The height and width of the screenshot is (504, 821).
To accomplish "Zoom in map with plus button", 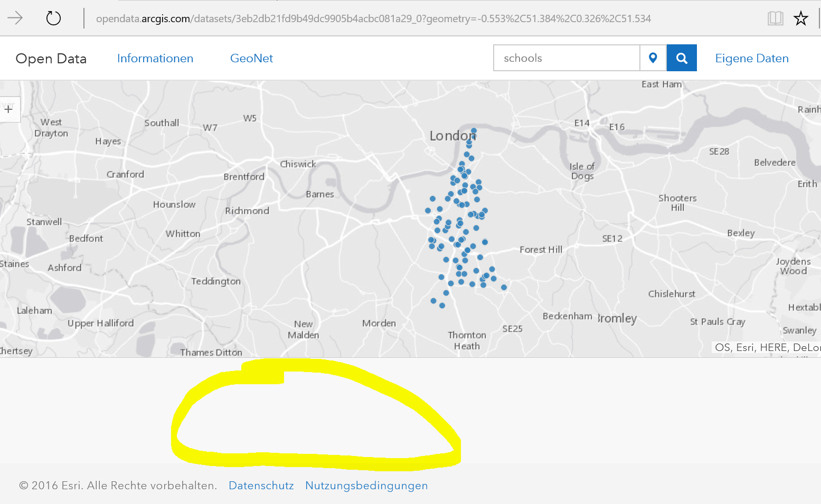I will pos(8,109).
